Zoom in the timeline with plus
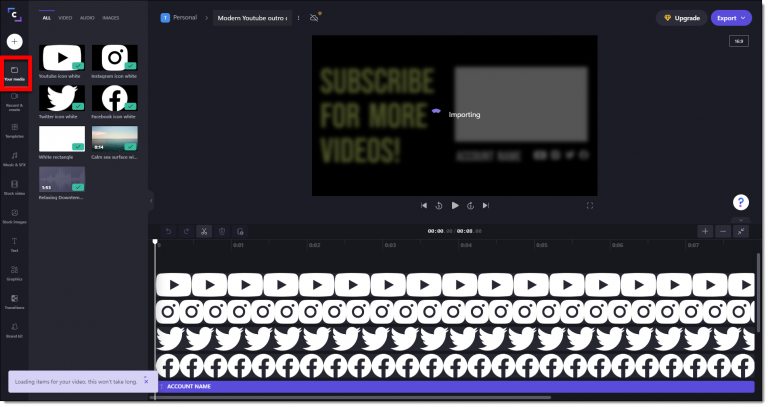The image size is (768, 407). tap(705, 231)
